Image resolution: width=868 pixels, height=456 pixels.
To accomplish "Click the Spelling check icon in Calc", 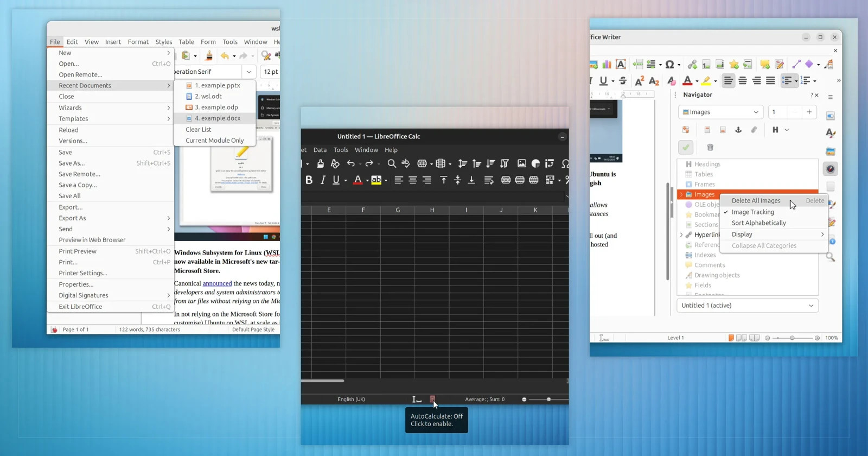I will (x=406, y=163).
